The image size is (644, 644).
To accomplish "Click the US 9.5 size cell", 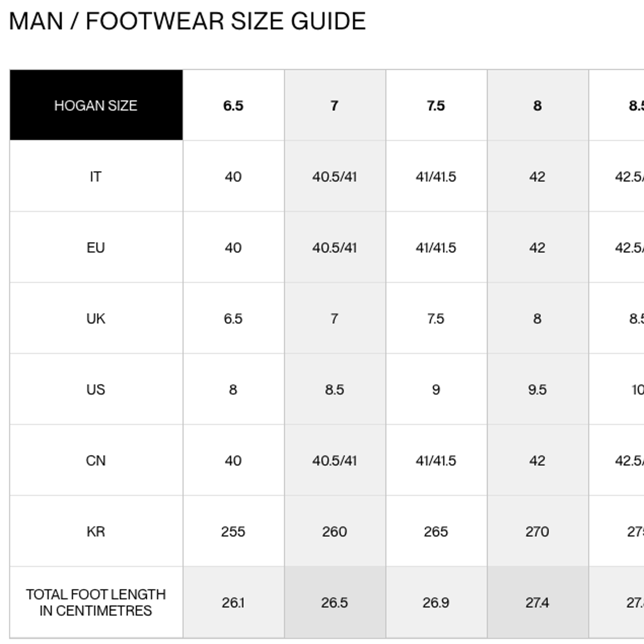I will [538, 389].
